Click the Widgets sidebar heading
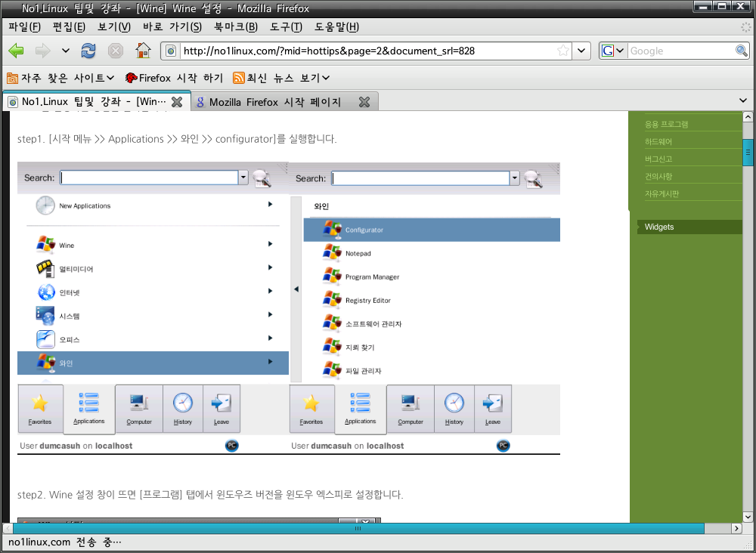 tap(659, 227)
